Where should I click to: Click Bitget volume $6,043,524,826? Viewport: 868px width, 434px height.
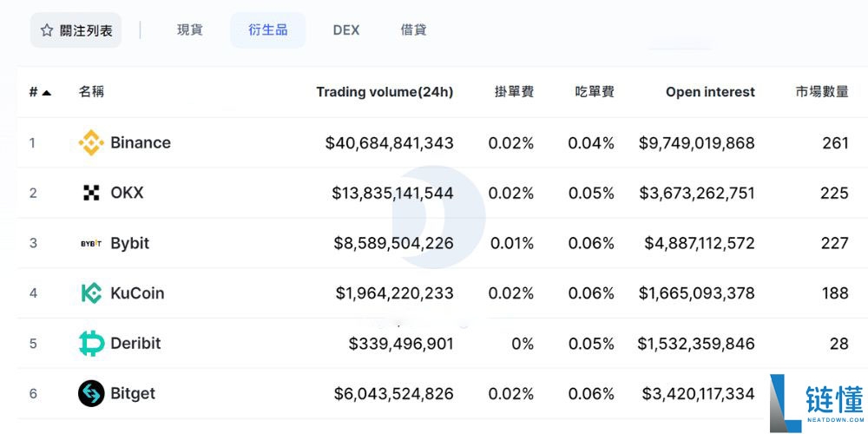(393, 393)
